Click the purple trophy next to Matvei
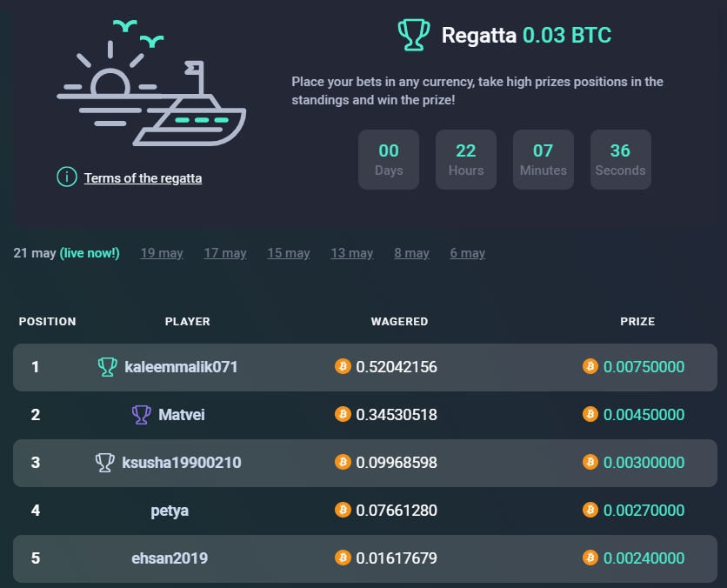Image resolution: width=727 pixels, height=588 pixels. 141,415
